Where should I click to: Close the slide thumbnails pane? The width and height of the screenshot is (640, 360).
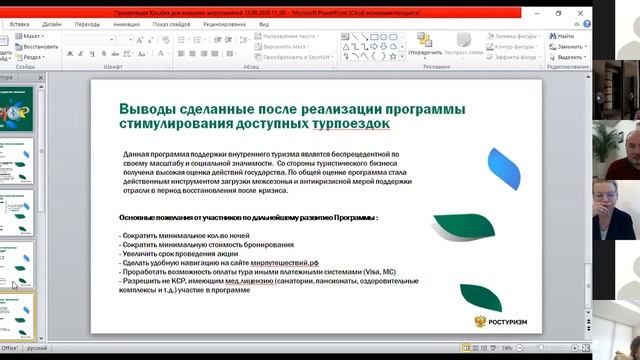[40, 77]
